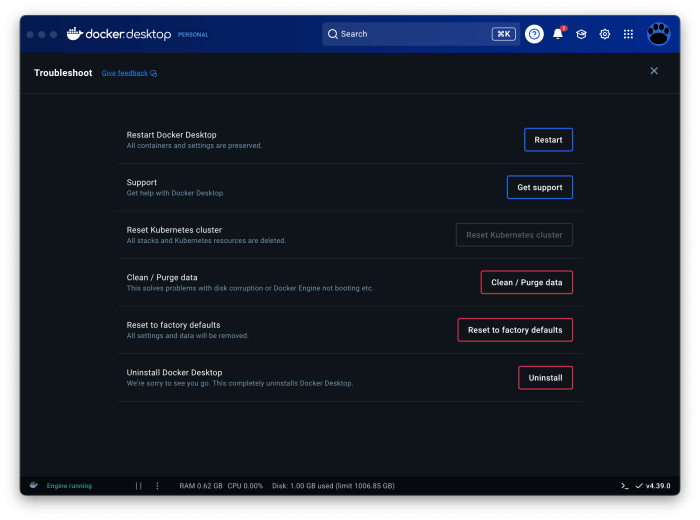Click the Uninstall button
This screenshot has height=520, width=700.
pos(545,378)
